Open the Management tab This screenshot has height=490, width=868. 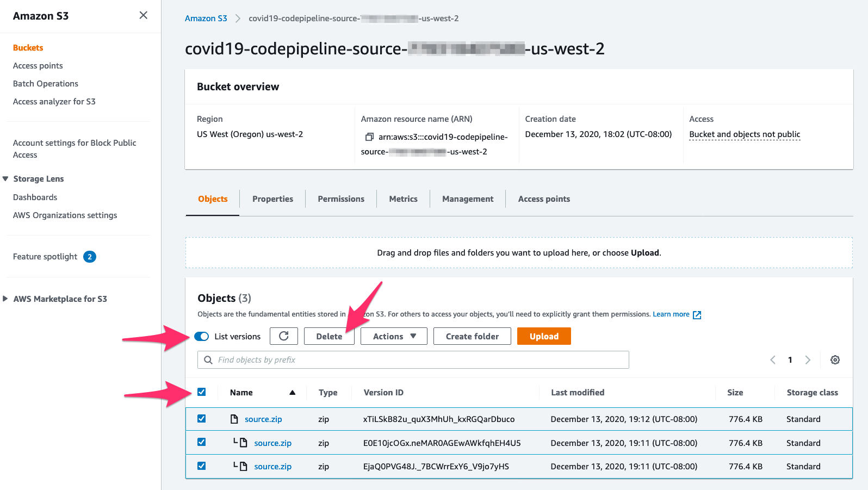tap(468, 199)
